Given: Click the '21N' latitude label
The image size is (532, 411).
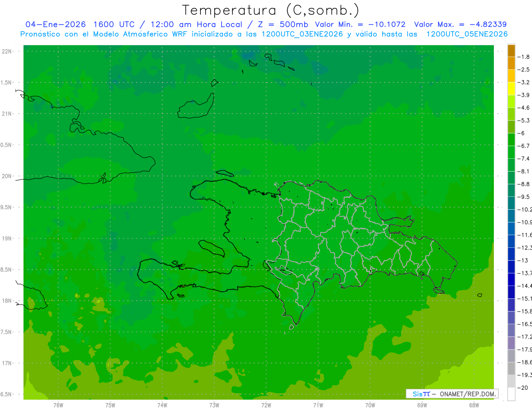Looking at the screenshot, I should pos(7,114).
